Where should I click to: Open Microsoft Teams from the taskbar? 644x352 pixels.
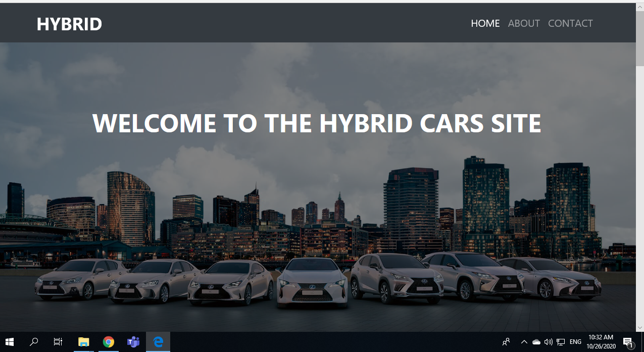point(133,342)
